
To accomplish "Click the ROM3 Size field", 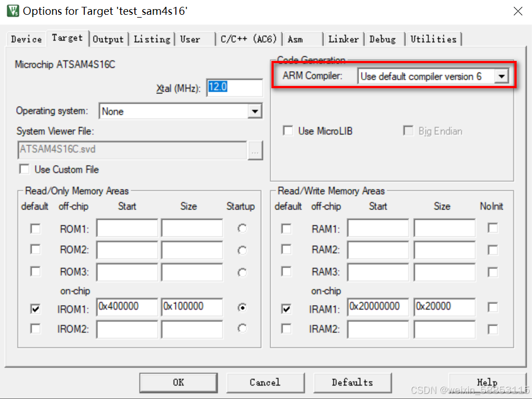I will [192, 272].
